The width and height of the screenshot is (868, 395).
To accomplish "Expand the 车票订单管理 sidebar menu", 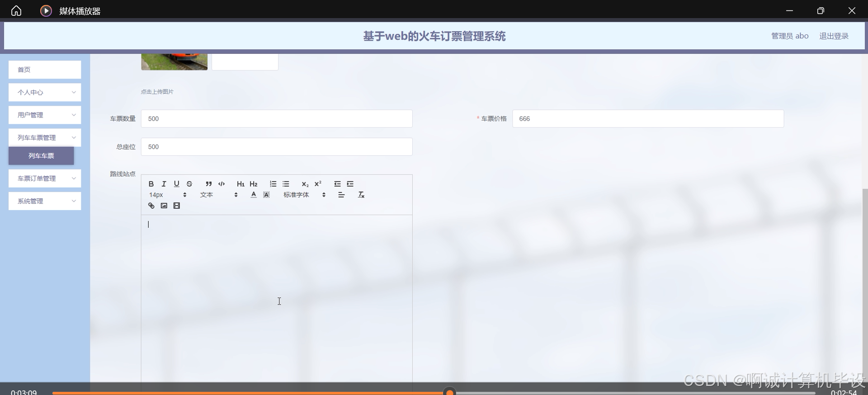I will [45, 179].
